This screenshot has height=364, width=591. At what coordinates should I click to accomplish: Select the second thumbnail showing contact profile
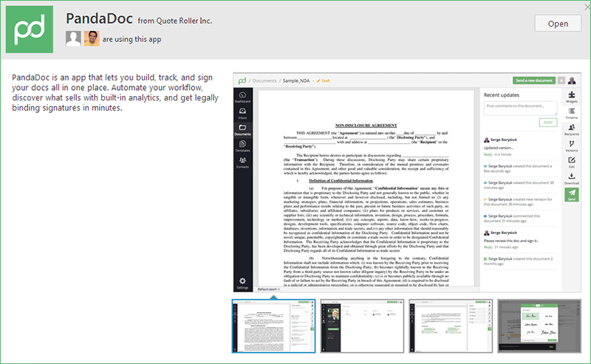[x=362, y=326]
